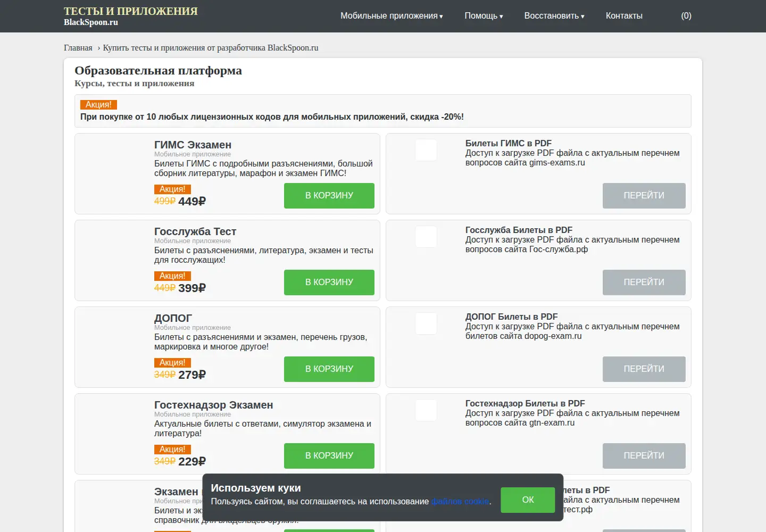
Task: Click the ДОПОГ Билеты в PDF thumbnail
Action: click(x=426, y=323)
